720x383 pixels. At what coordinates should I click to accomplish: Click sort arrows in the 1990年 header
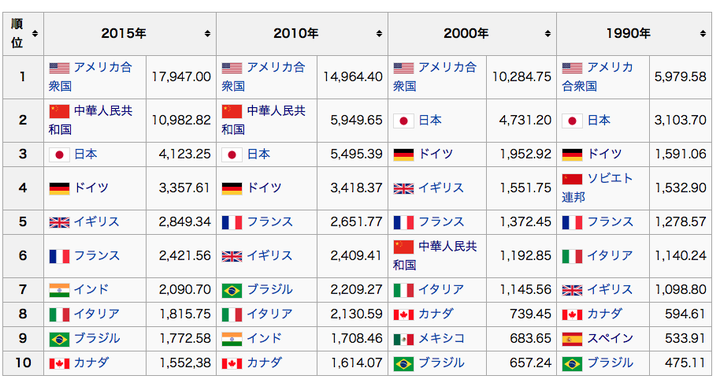[x=703, y=34]
